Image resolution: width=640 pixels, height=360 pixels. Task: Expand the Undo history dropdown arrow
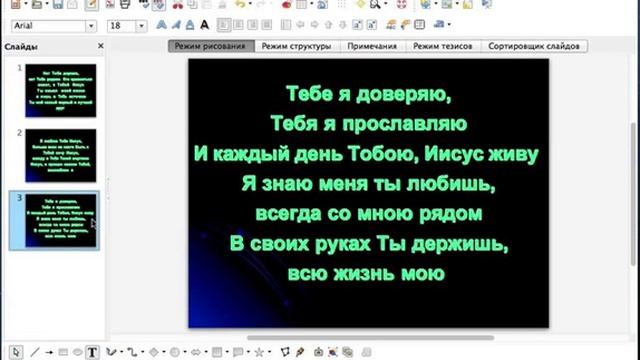click(x=250, y=4)
